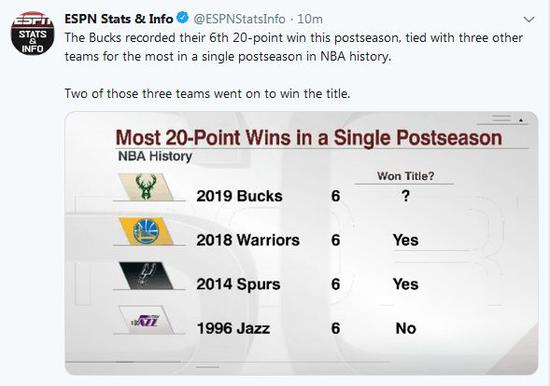Click the ESPN Stats & Info display name
The height and width of the screenshot is (386, 550).
119,19
